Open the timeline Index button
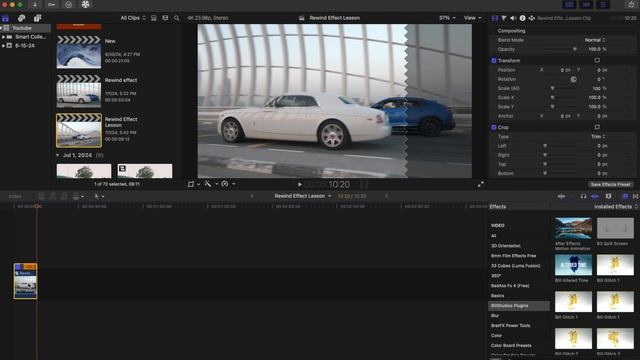 [15, 196]
